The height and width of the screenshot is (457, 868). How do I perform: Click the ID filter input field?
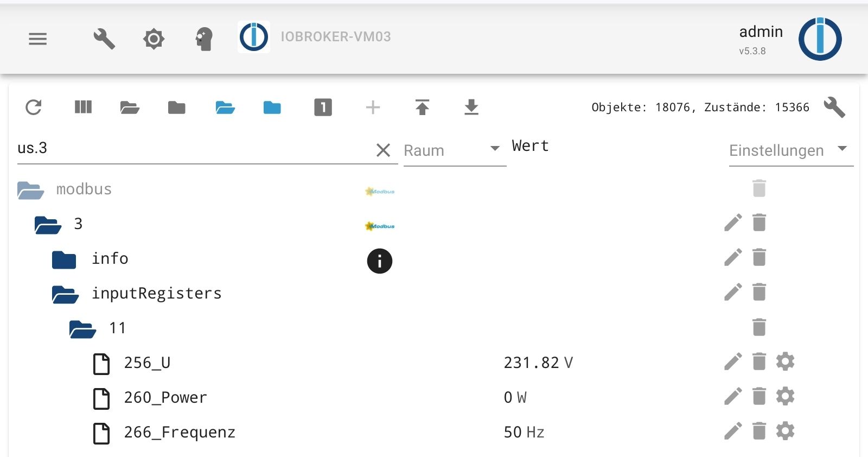click(x=190, y=148)
